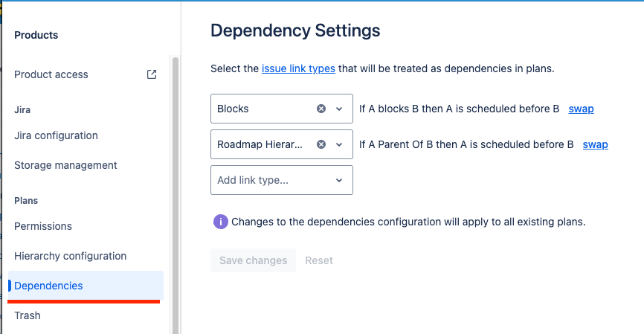Click the Save changes button
The width and height of the screenshot is (644, 334).
click(253, 260)
